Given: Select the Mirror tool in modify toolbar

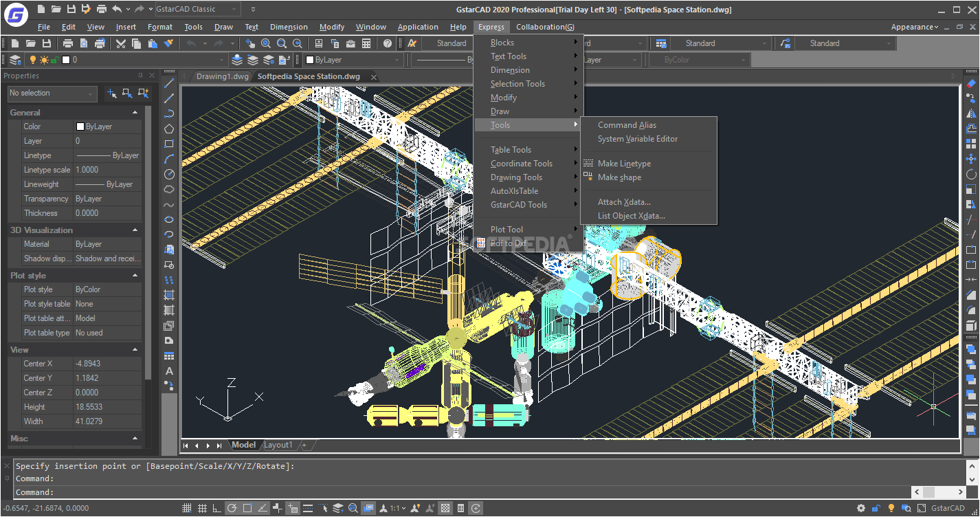Looking at the screenshot, I should tap(971, 113).
